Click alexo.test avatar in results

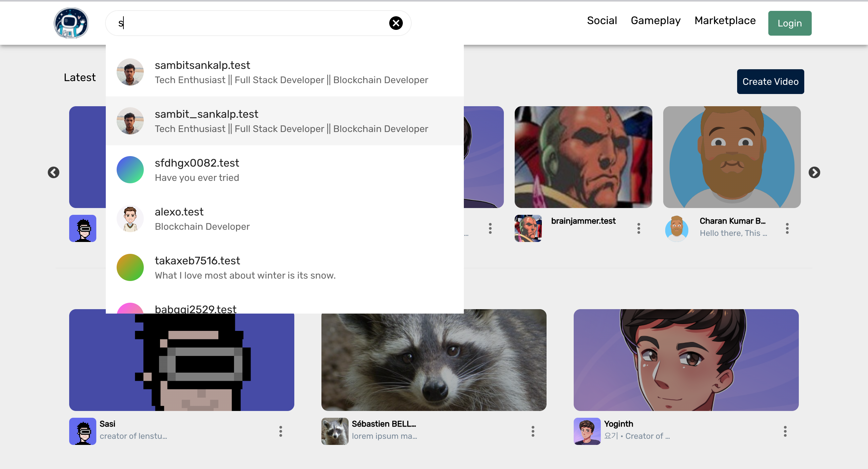(130, 219)
